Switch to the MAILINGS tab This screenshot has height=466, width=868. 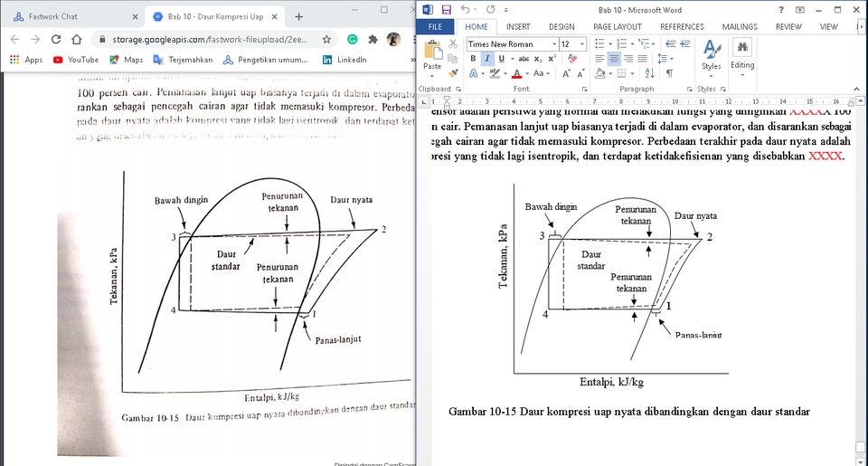point(740,26)
